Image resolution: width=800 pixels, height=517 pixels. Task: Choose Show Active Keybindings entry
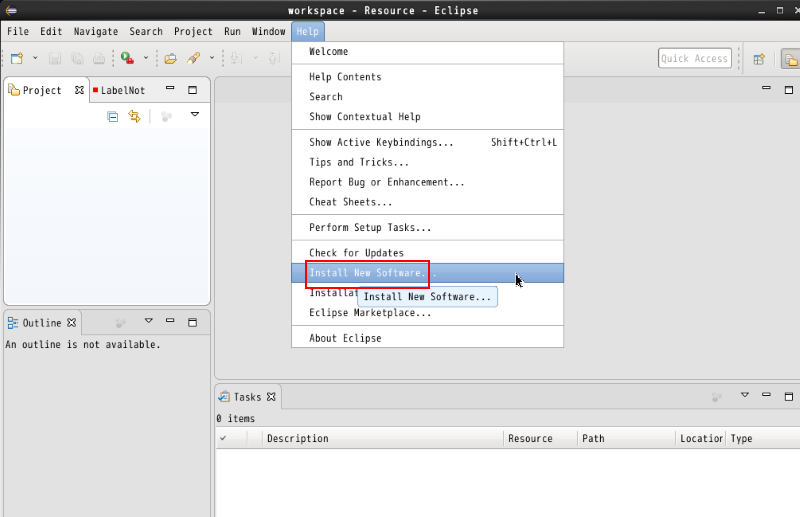(428, 142)
